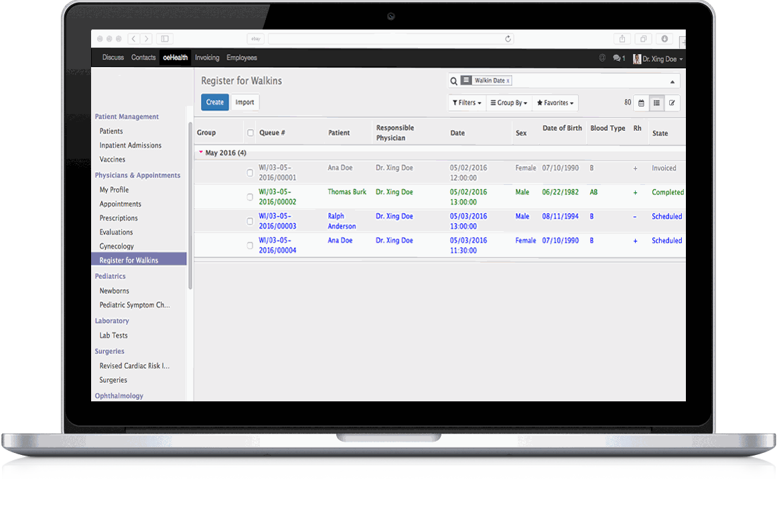Sort by the Patient column header
This screenshot has height=532, width=777.
339,133
